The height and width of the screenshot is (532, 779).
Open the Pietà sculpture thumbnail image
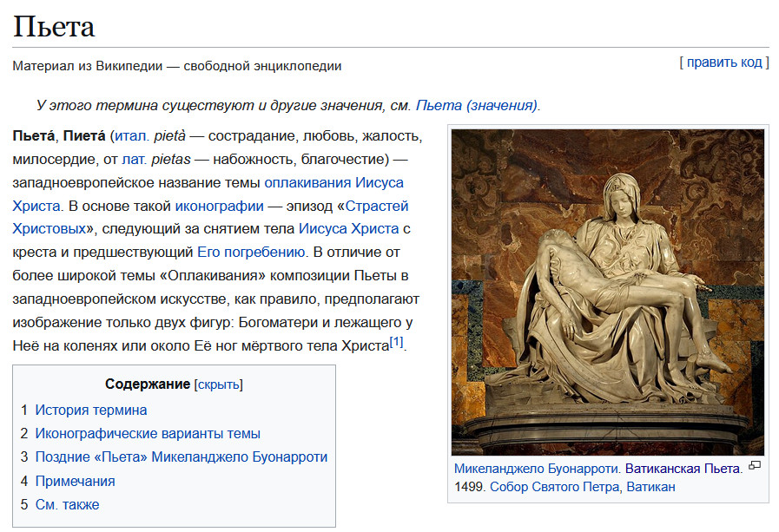point(607,292)
